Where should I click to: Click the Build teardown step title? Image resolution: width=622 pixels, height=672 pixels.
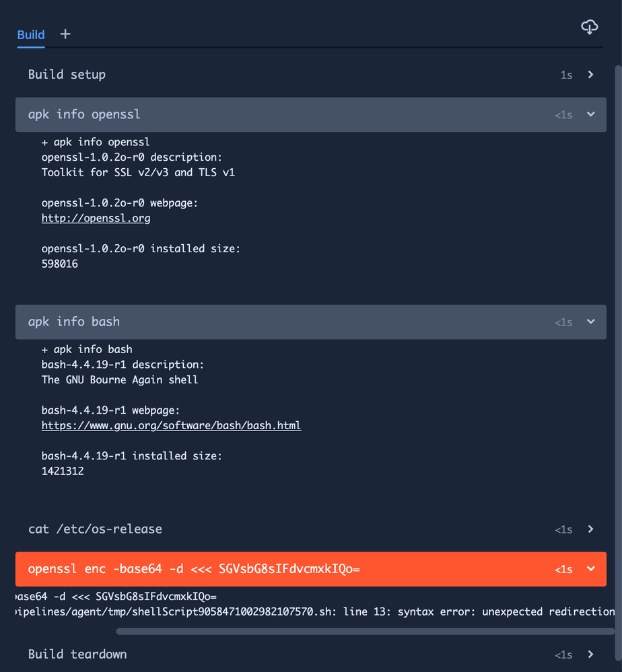(77, 655)
